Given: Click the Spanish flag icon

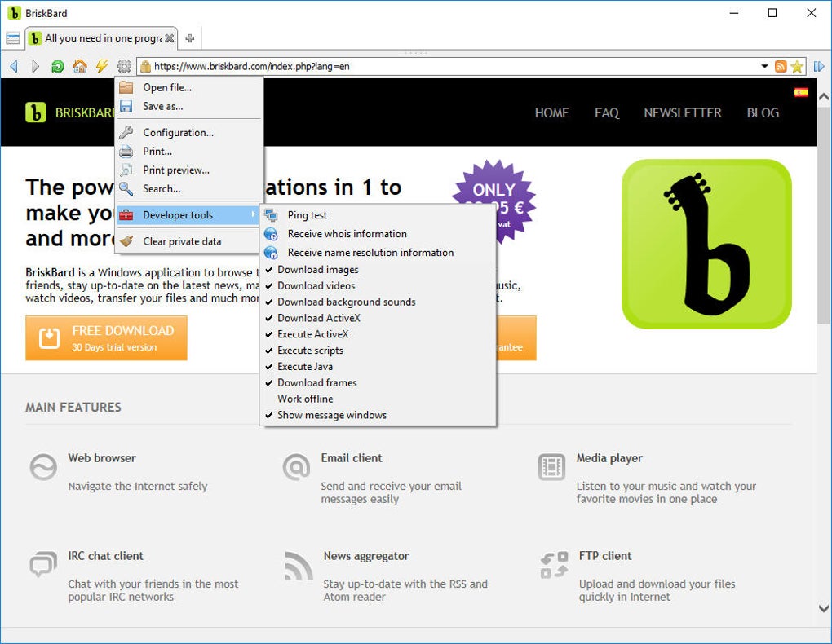Looking at the screenshot, I should click(801, 92).
